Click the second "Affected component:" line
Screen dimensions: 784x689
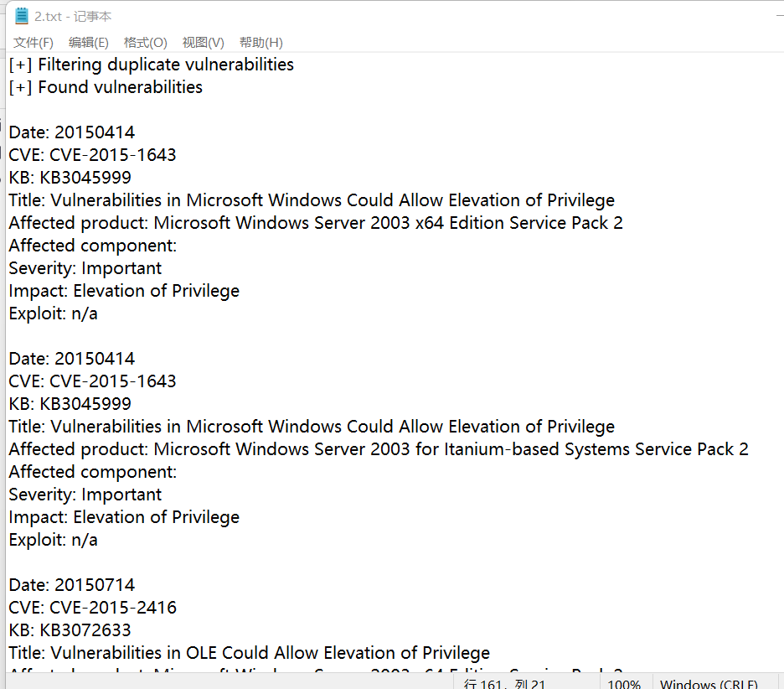click(92, 472)
